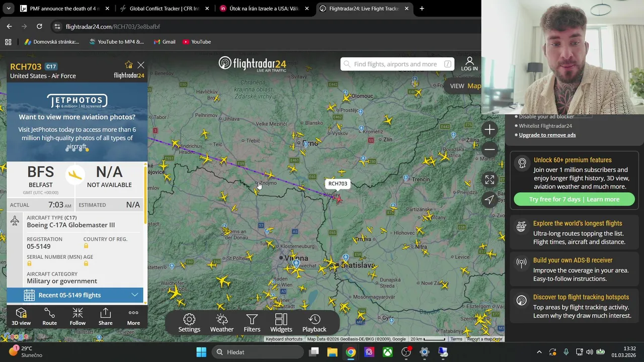Open the YouTube bookmark
The image size is (644, 362).
[x=197, y=42]
